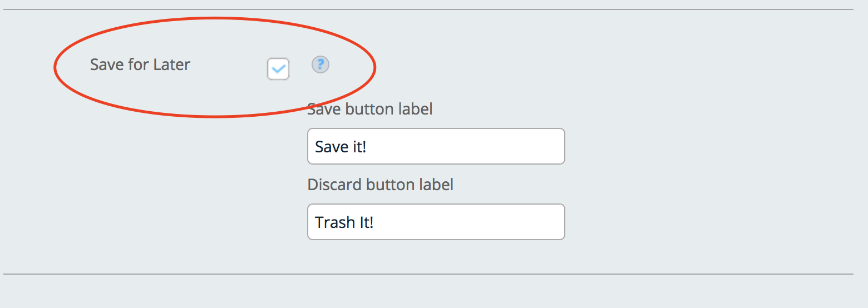Toggle the checked box beside Save for Later

click(x=278, y=69)
